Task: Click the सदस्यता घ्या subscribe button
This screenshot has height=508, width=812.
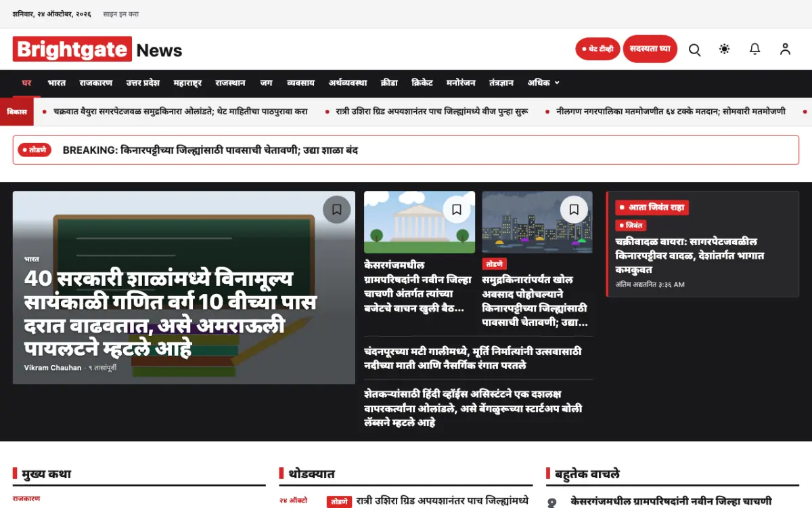Action: [650, 49]
